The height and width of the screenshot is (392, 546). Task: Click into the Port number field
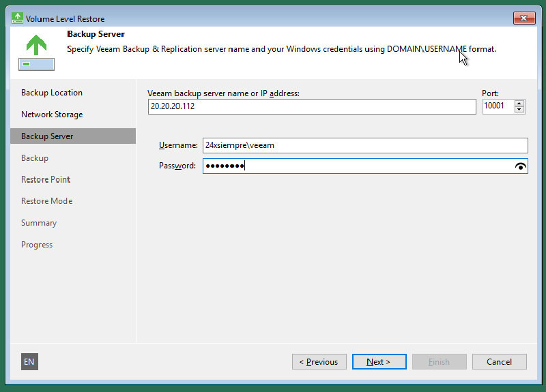click(x=498, y=106)
